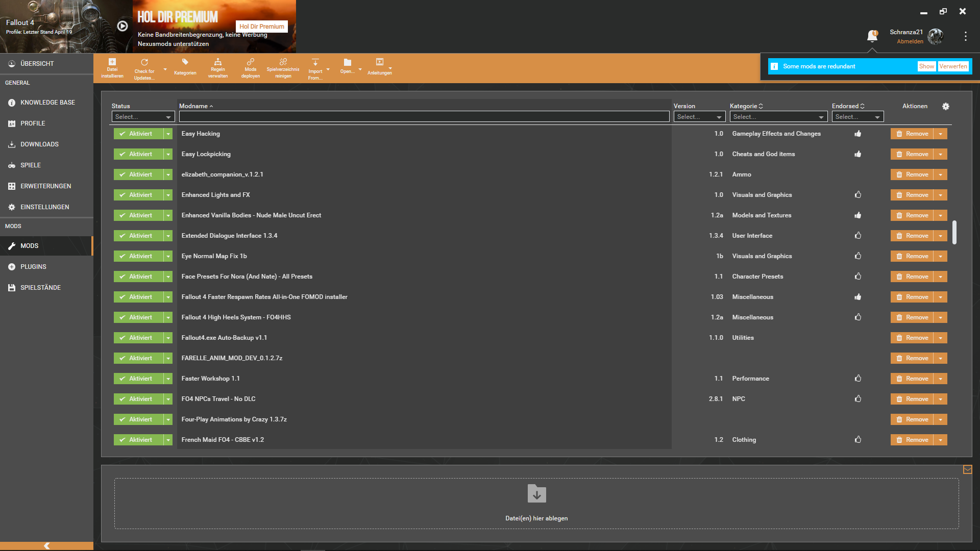Open the Endorsed filter dropdown

click(x=857, y=117)
